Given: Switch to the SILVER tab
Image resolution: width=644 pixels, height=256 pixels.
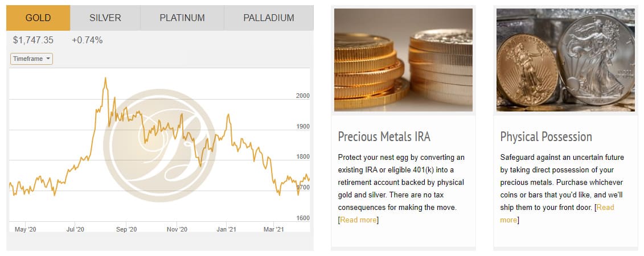Looking at the screenshot, I should (105, 18).
